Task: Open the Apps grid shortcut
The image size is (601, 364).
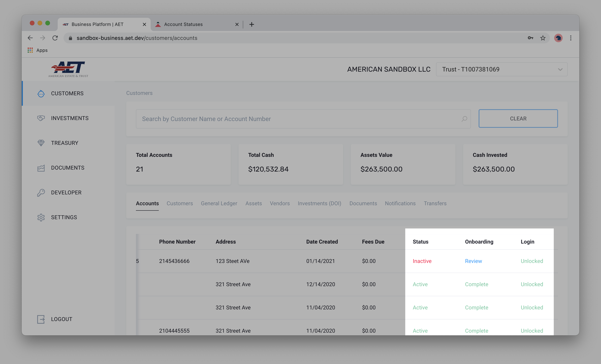Action: [x=30, y=50]
